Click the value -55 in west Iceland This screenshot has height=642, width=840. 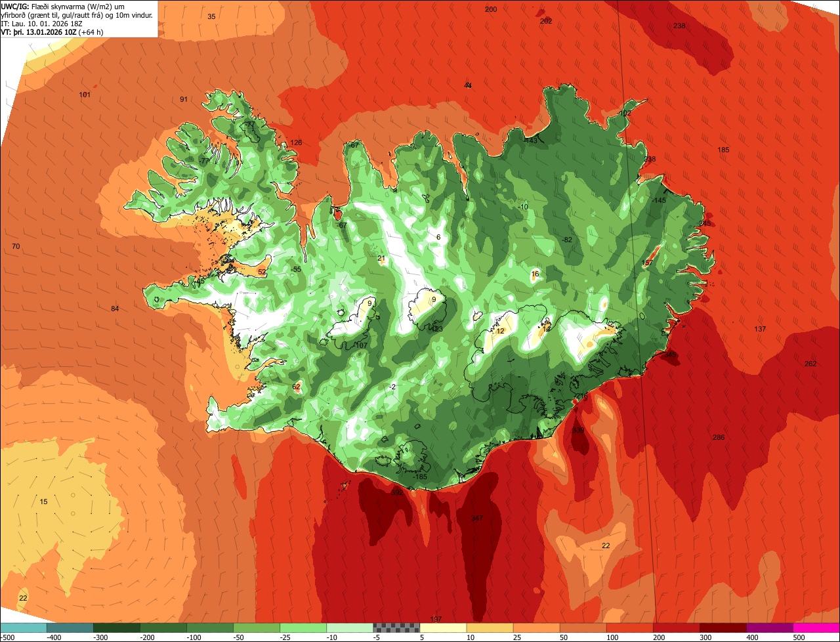coord(296,270)
